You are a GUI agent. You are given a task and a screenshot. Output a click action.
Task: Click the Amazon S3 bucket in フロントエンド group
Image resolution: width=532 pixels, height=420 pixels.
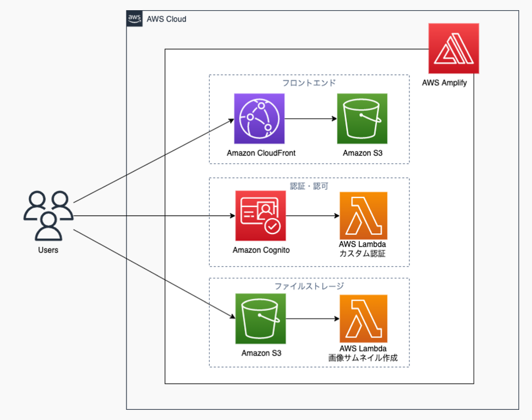coord(362,119)
